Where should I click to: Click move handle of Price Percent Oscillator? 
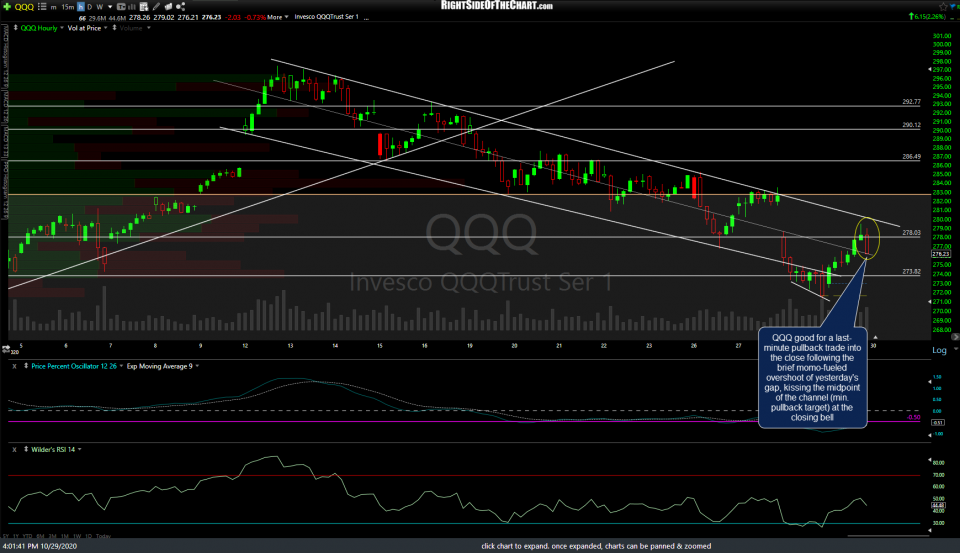(x=26, y=366)
